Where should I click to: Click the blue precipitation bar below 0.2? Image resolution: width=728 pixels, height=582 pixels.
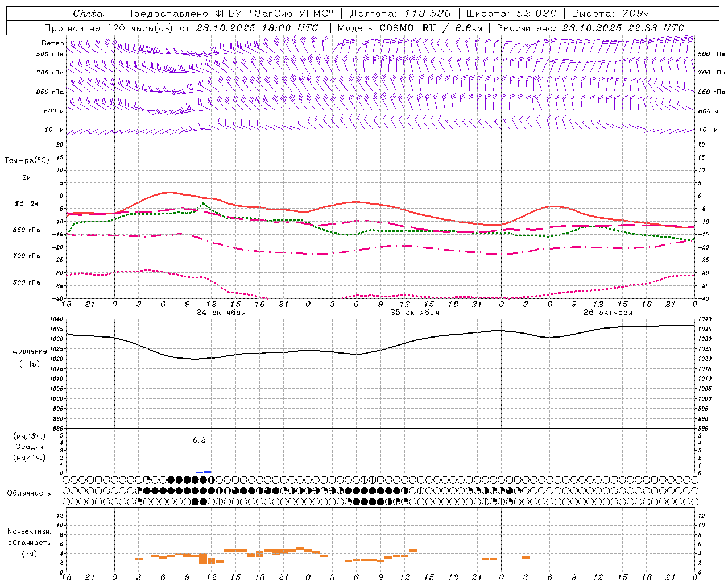[204, 472]
